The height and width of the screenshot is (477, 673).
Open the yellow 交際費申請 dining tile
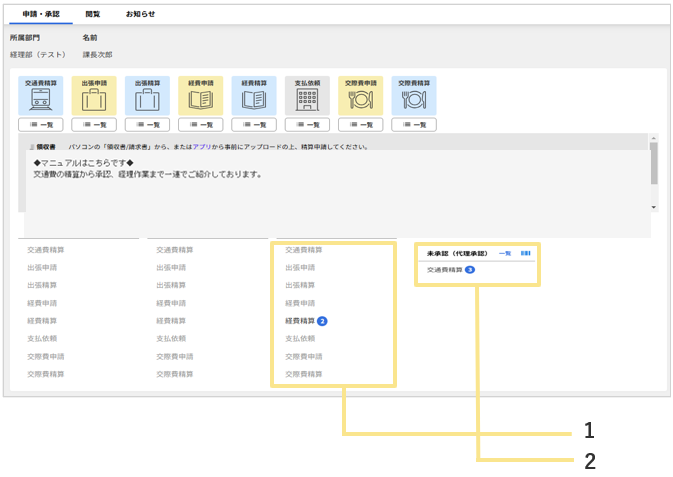[x=361, y=96]
